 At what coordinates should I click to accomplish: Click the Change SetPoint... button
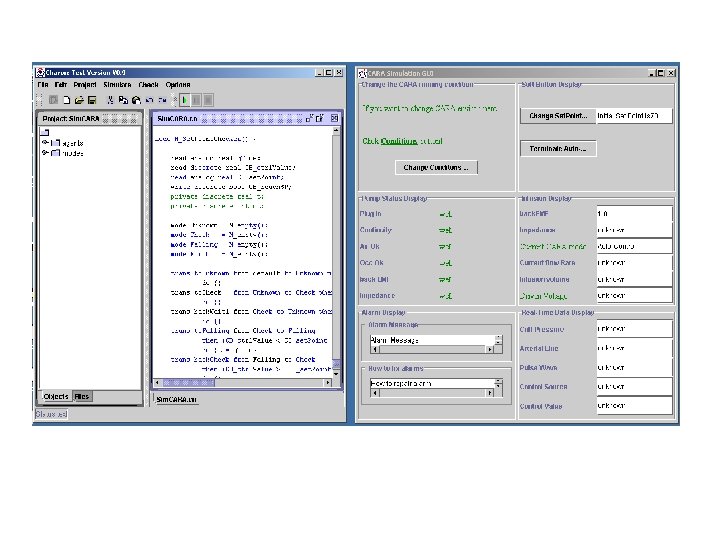pyautogui.click(x=558, y=116)
